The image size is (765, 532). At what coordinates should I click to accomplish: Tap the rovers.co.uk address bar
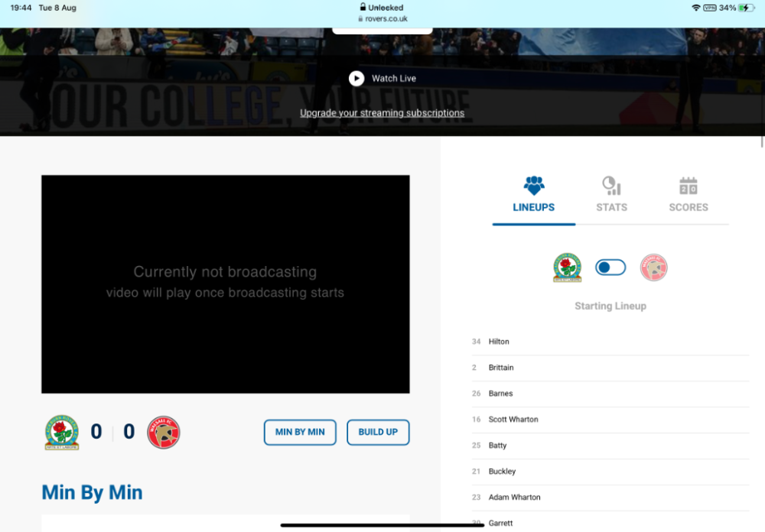[382, 18]
